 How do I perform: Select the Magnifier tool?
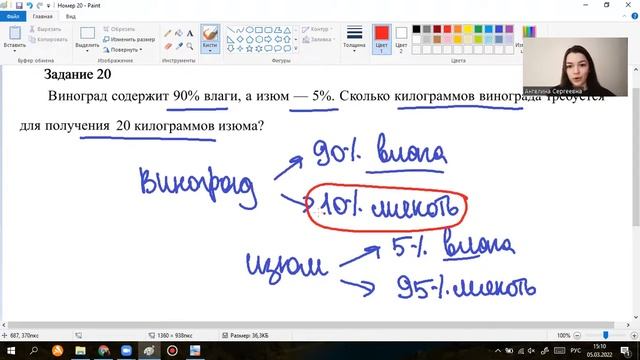(190, 47)
